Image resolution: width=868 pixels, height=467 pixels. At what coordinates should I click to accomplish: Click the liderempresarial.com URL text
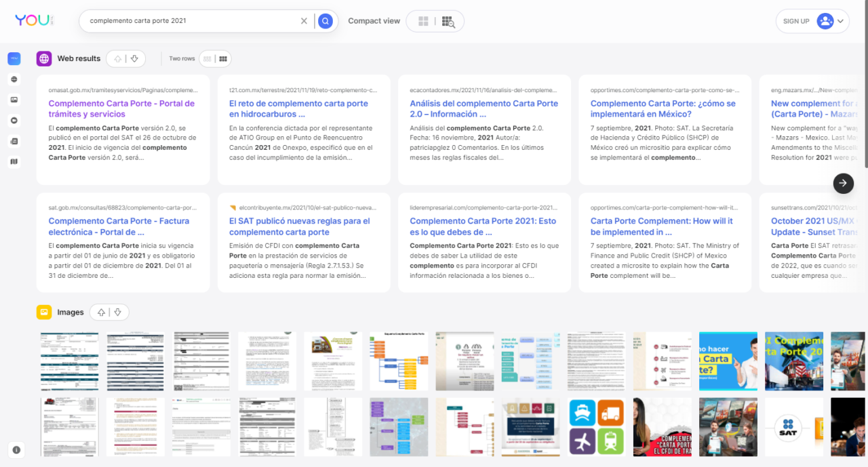coord(483,207)
